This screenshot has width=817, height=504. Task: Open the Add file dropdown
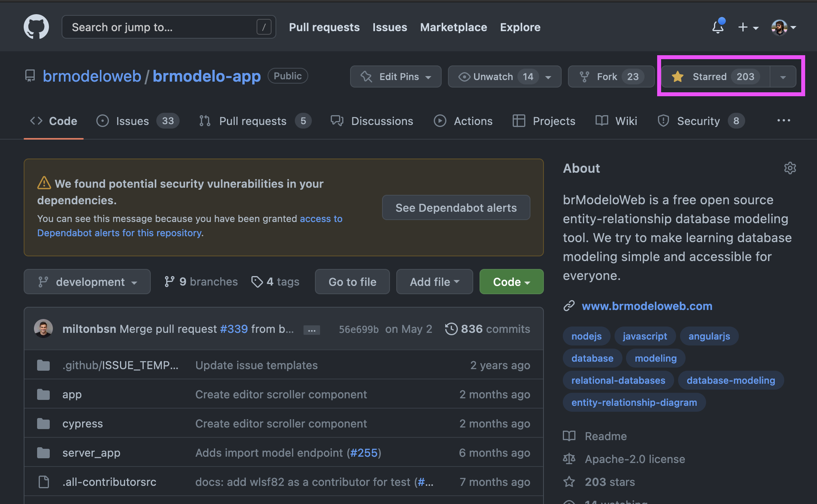point(435,282)
